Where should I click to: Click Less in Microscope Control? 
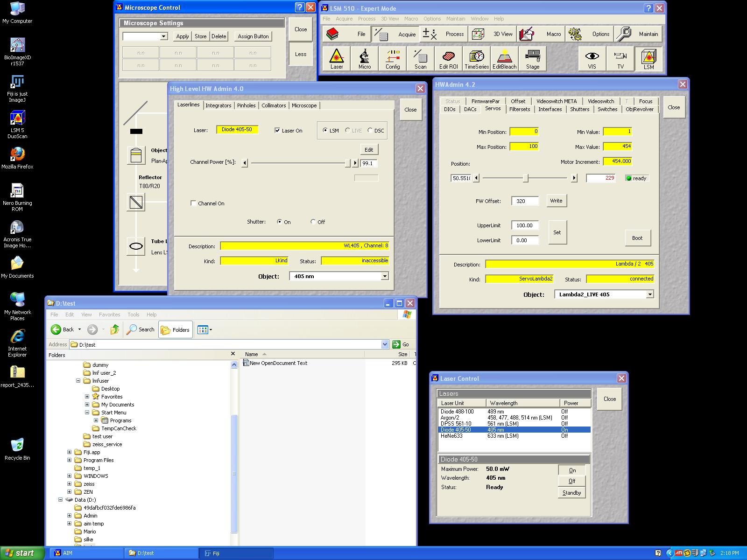[x=301, y=54]
